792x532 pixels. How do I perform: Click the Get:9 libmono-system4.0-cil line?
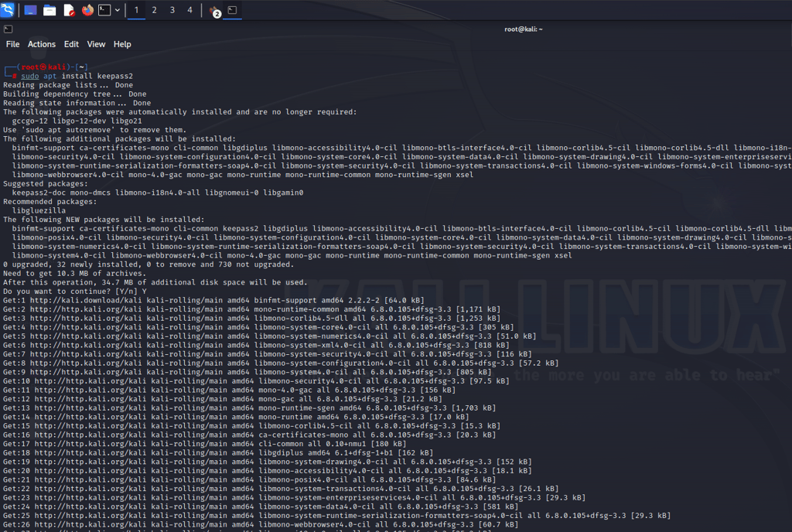(247, 372)
